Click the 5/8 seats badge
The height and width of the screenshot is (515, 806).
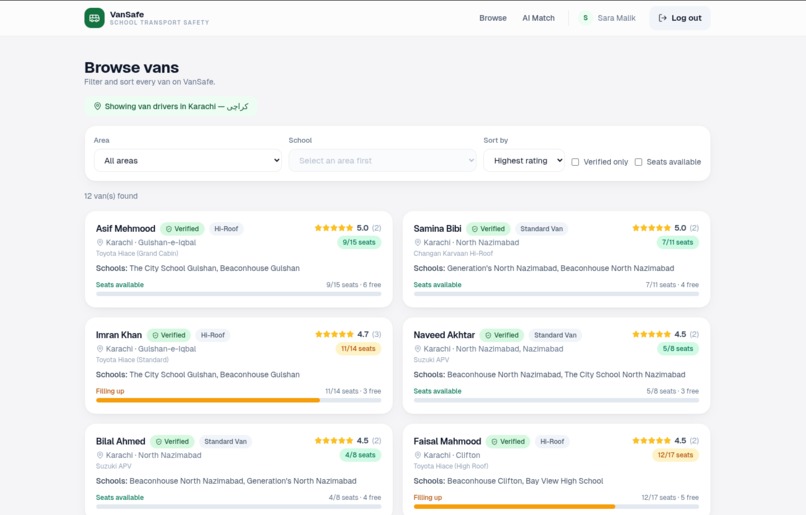677,348
